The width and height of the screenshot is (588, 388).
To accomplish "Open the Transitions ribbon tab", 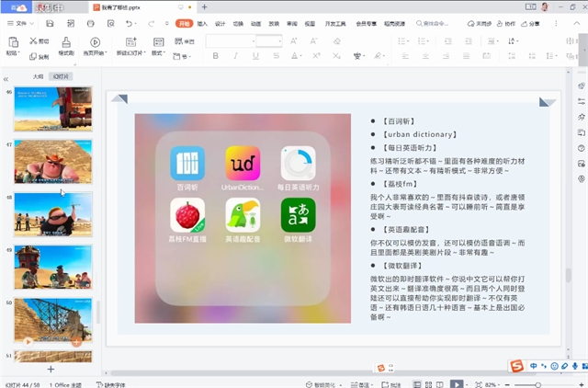I will [x=238, y=24].
